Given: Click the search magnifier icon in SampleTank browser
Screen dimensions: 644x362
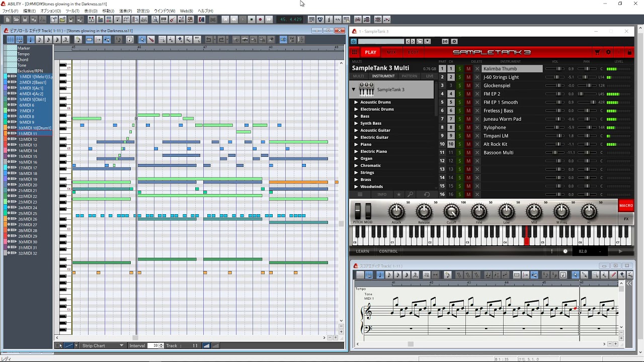Looking at the screenshot, I should click(x=411, y=194).
